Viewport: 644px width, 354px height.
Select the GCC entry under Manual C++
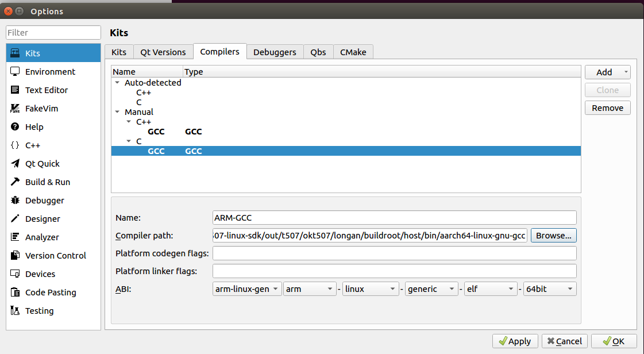click(x=346, y=132)
